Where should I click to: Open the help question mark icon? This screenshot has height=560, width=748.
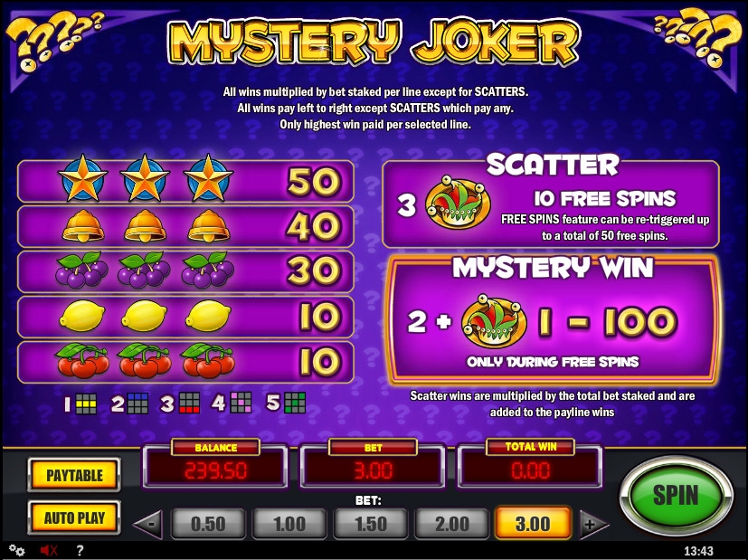point(80,550)
